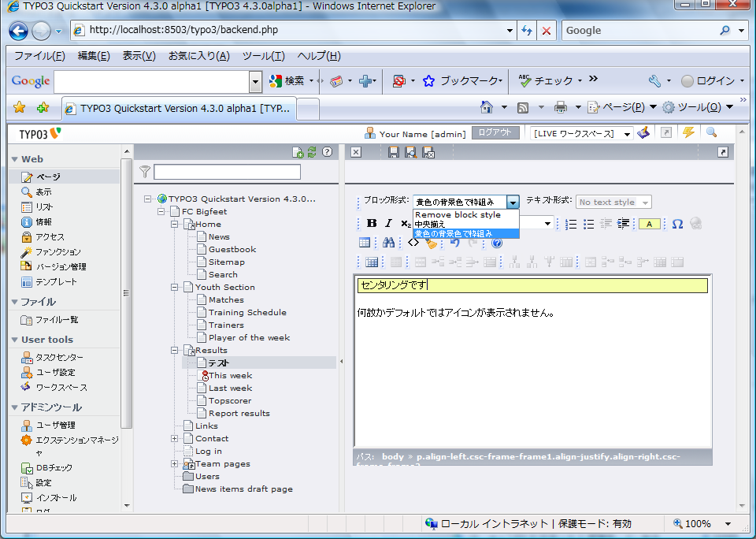Open the backend search magnifier icon
The width and height of the screenshot is (756, 539).
click(712, 132)
